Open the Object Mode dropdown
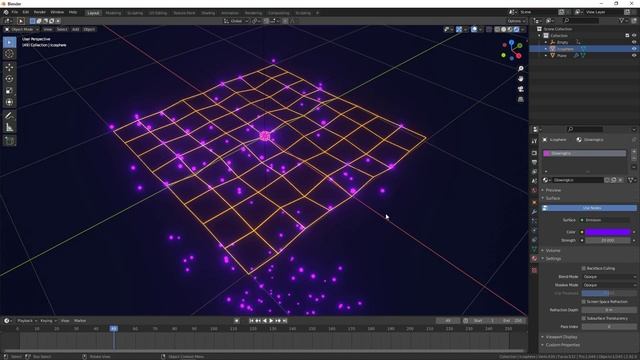 pos(21,29)
